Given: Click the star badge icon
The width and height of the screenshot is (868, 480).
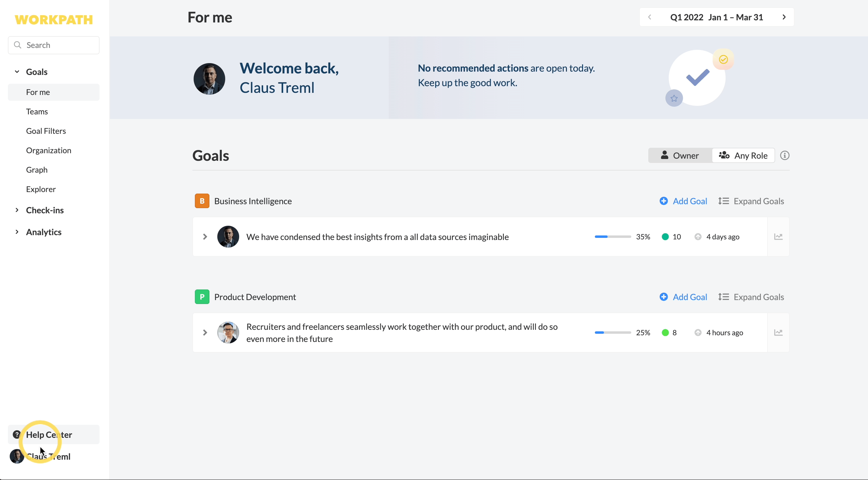Looking at the screenshot, I should [674, 98].
